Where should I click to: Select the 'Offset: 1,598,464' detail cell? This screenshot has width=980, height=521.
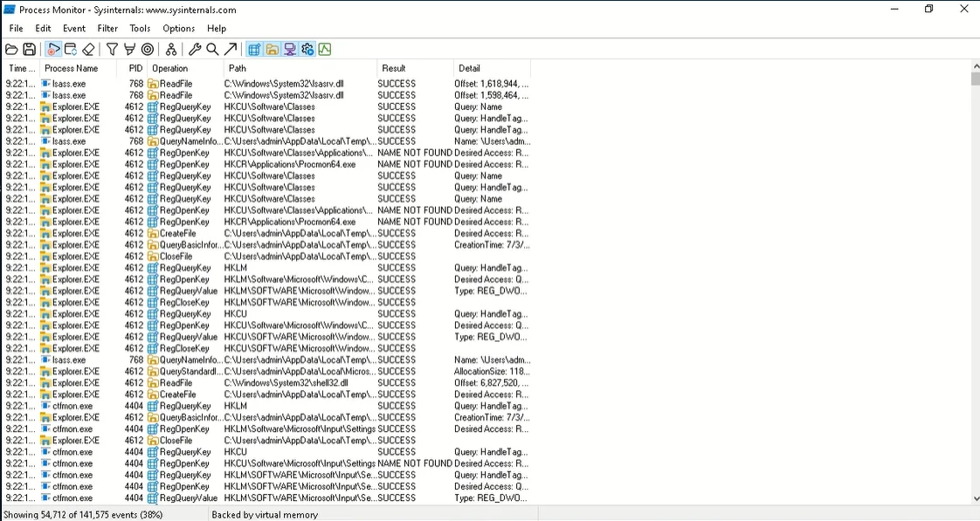point(492,95)
